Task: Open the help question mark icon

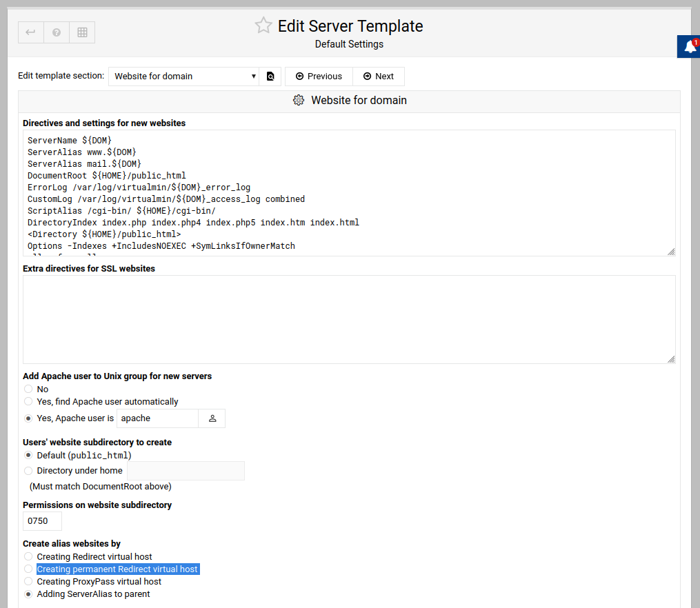Action: pyautogui.click(x=57, y=32)
